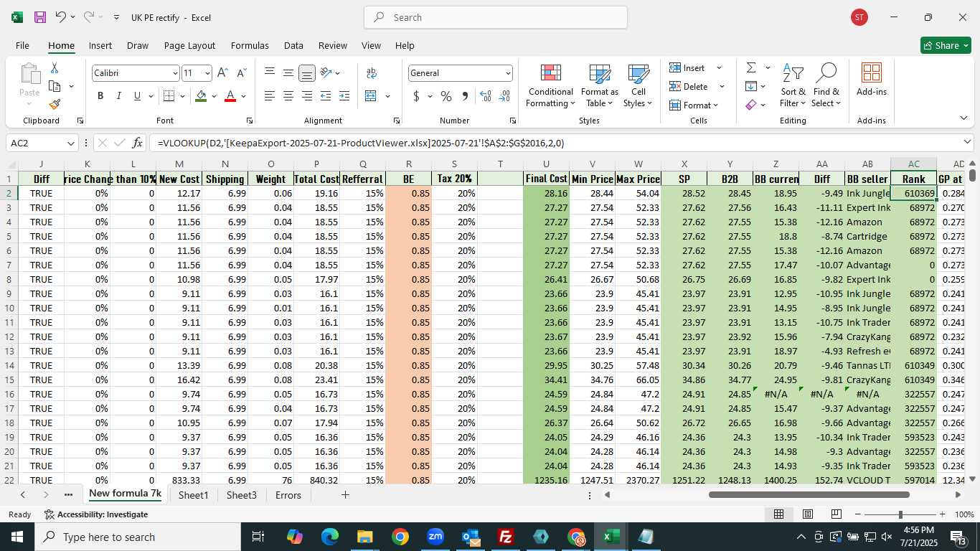Set Bottom Align vertical alignment
Viewport: 980px width, 551px height.
pos(307,73)
